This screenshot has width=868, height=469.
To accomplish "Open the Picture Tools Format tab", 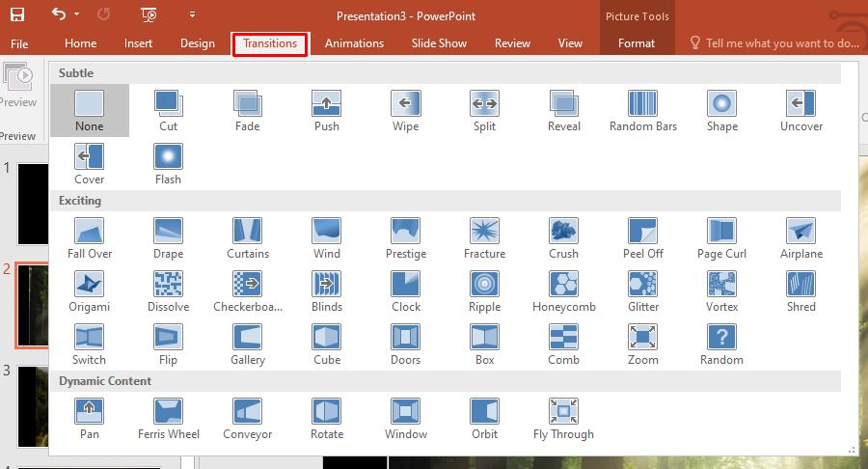I will (x=637, y=43).
